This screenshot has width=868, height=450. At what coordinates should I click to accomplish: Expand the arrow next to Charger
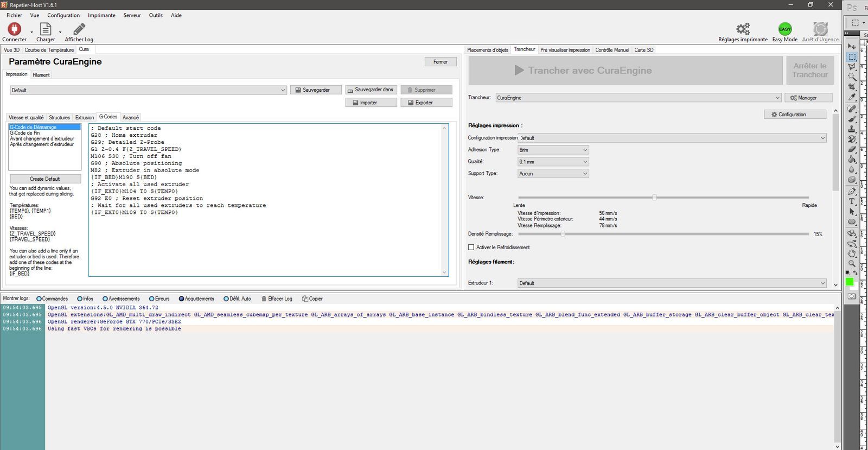60,32
